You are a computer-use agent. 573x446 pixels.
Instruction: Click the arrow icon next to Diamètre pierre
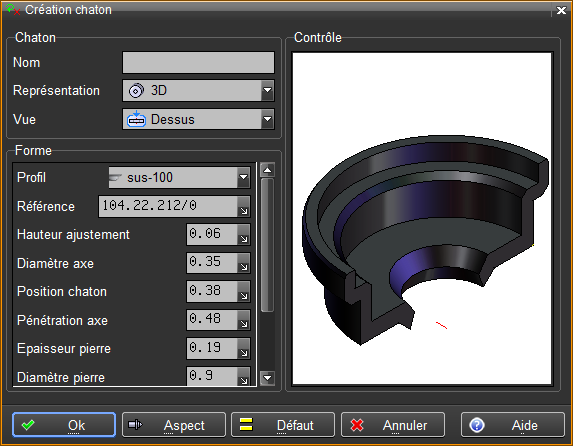click(x=244, y=377)
